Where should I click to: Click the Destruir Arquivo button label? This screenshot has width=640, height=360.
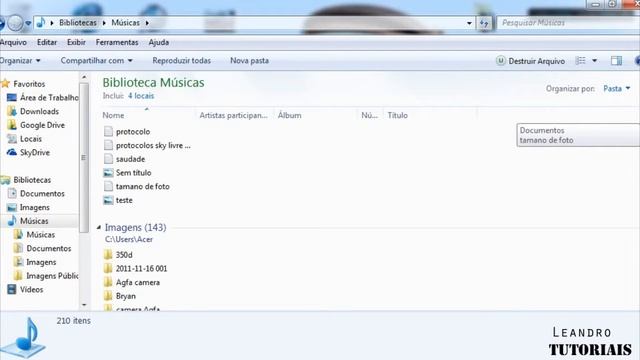(x=537, y=61)
